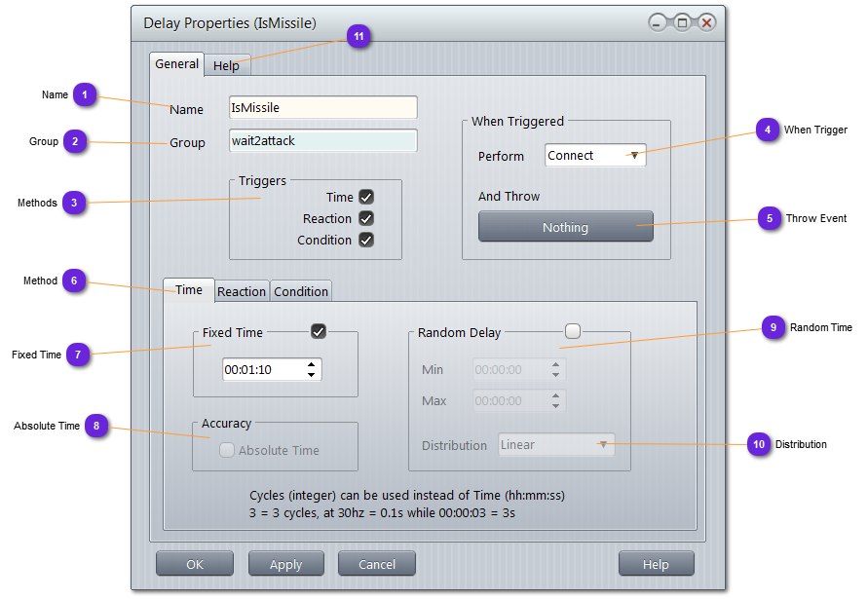Screen dimensions: 868x599
Task: Increase Fixed Time with the up stepper arrow
Action: pos(311,364)
